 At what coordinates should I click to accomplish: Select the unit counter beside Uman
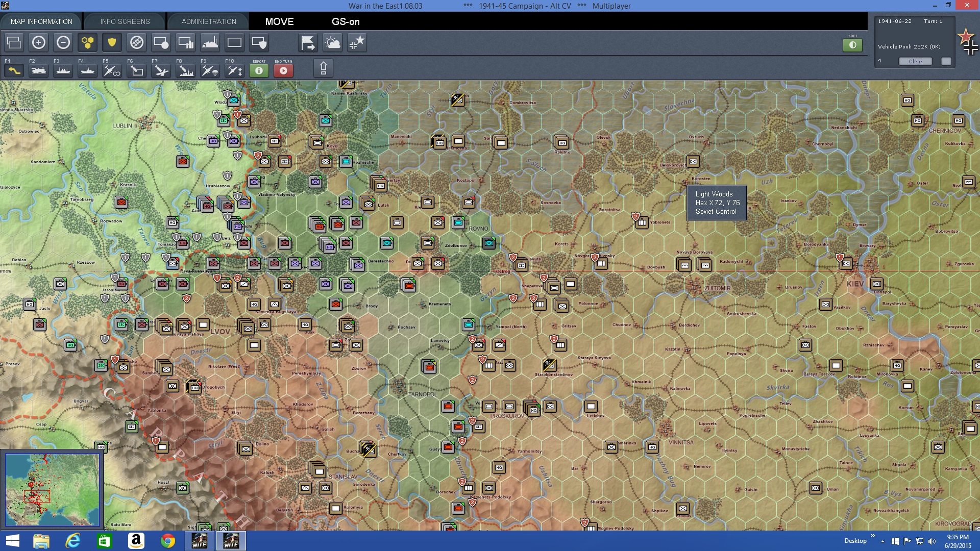(816, 488)
